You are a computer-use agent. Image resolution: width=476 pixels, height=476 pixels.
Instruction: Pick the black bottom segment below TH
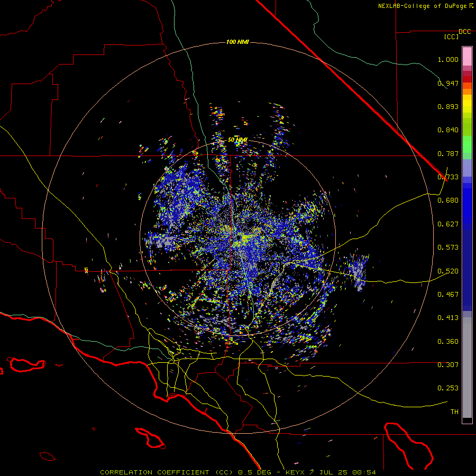pos(467,420)
